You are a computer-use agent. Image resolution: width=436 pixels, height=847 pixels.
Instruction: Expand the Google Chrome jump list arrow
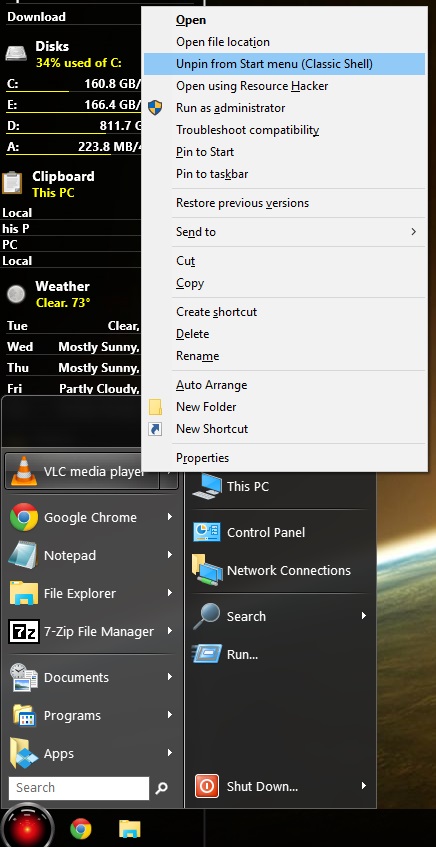(170, 517)
